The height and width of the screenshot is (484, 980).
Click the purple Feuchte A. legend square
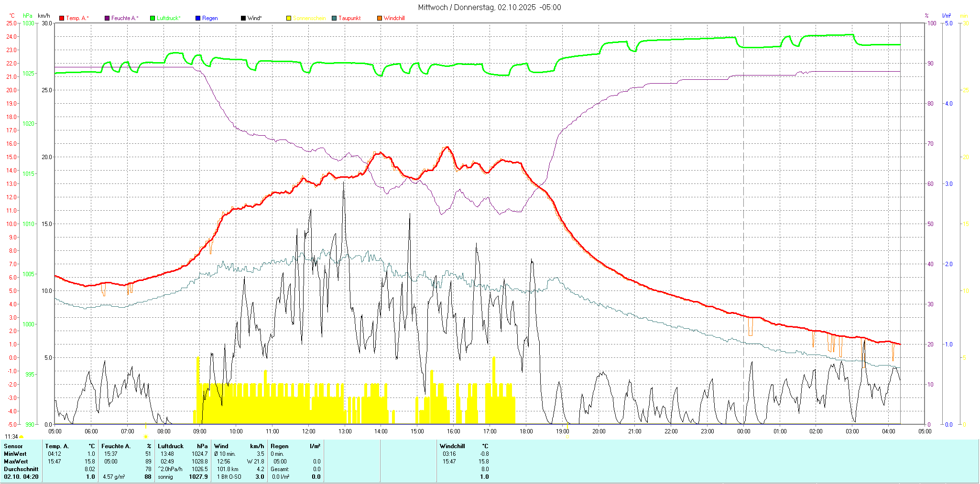[x=107, y=18]
